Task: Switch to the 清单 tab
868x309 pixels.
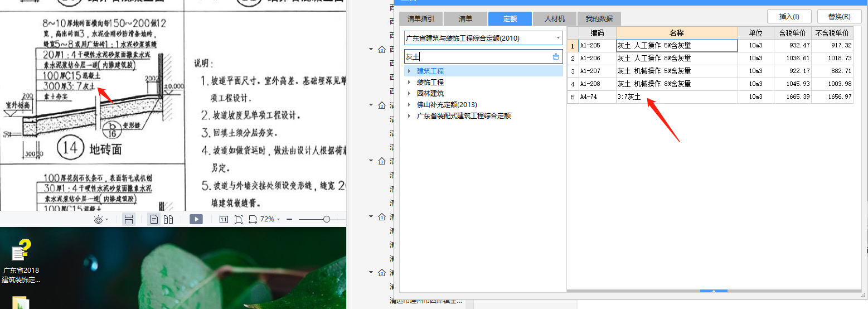Action: coord(465,18)
